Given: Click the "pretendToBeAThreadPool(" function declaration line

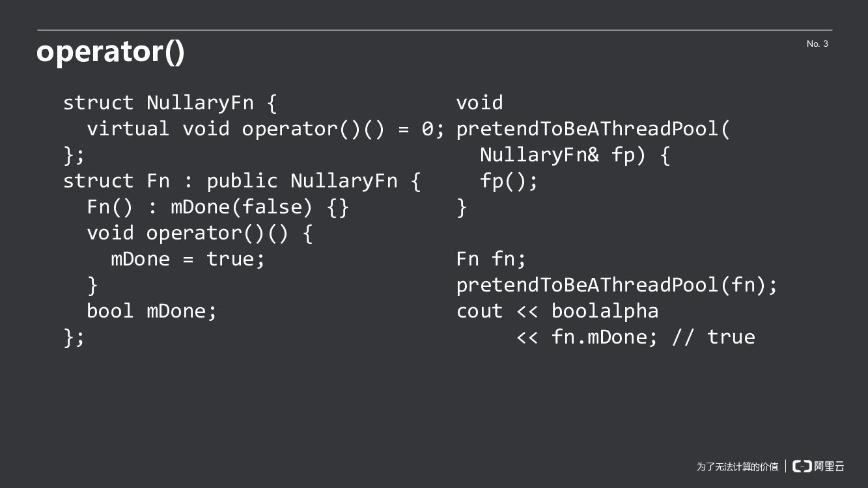Looking at the screenshot, I should click(x=593, y=129).
